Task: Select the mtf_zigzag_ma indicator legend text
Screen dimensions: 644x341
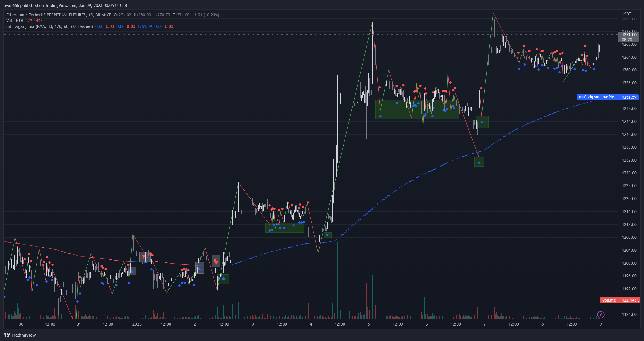Action: (x=49, y=26)
